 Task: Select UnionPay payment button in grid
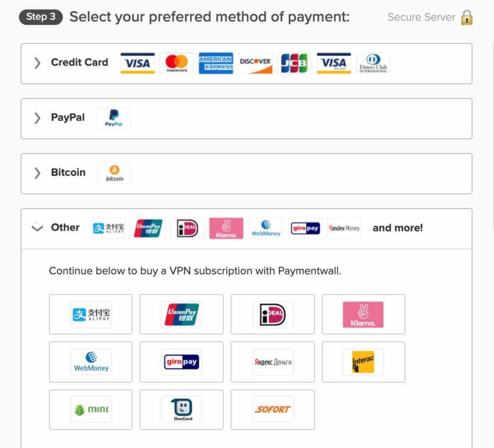pyautogui.click(x=181, y=314)
